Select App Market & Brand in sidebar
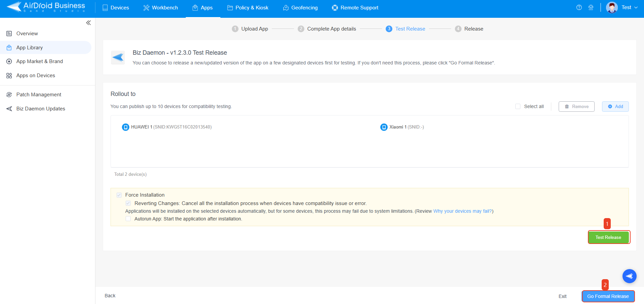This screenshot has height=304, width=644. [39, 61]
